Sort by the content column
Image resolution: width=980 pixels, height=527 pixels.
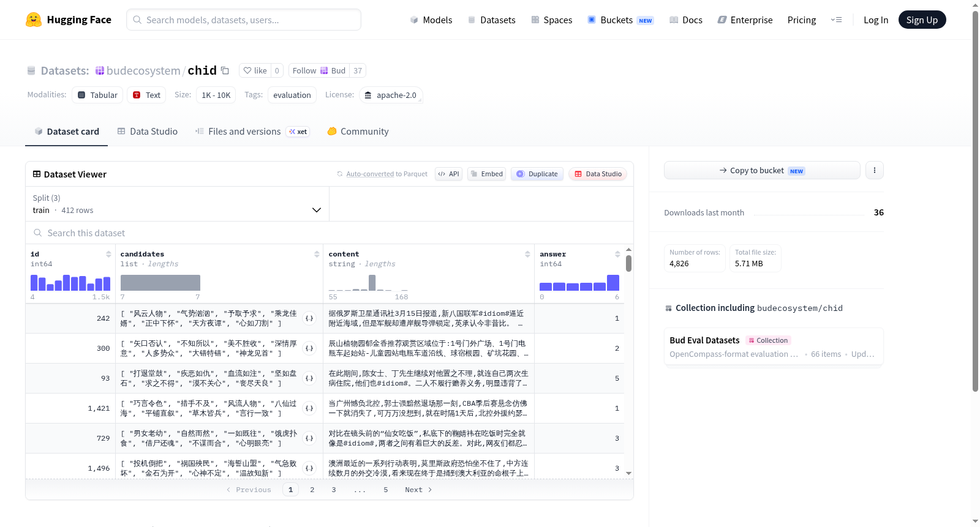pos(527,254)
